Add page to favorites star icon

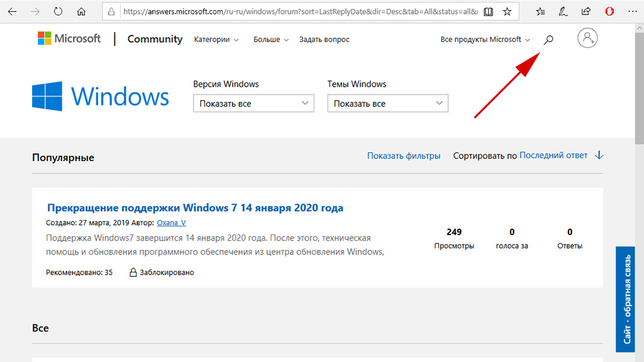click(508, 11)
